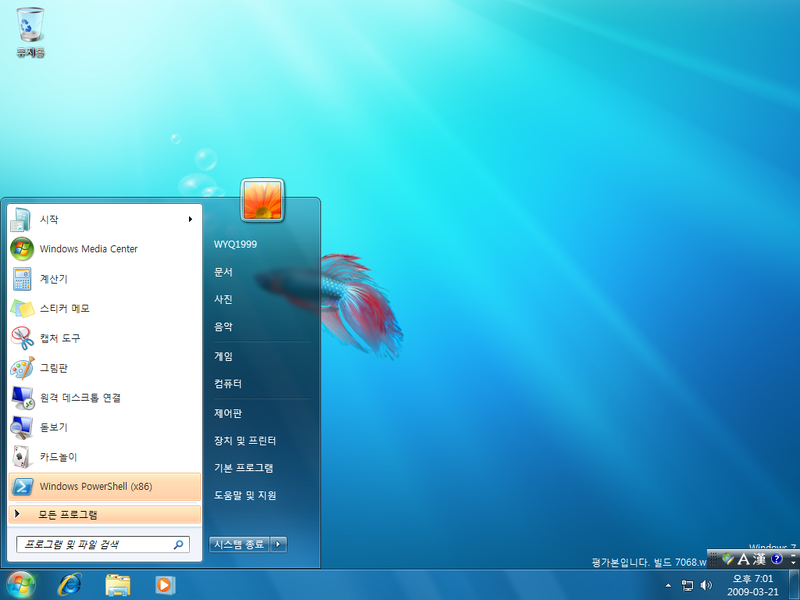Click the program search input field
This screenshot has width=800, height=600.
pyautogui.click(x=95, y=545)
